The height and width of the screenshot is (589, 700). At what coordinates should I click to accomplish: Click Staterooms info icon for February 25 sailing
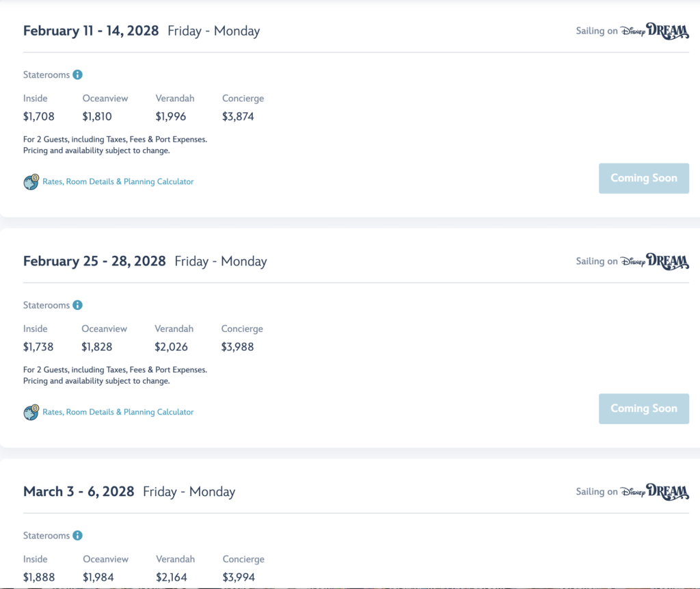pos(78,305)
